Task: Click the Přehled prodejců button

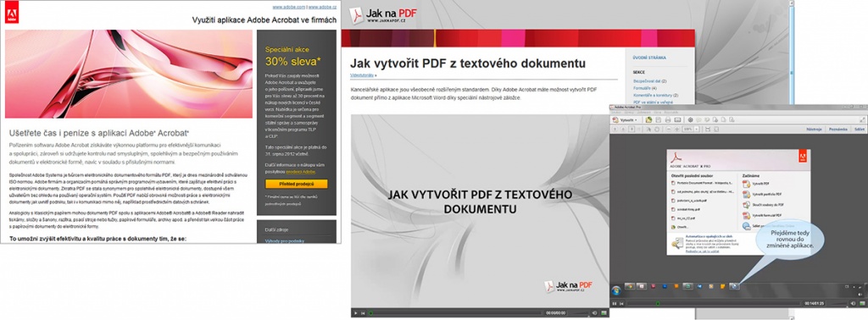Action: click(x=296, y=184)
